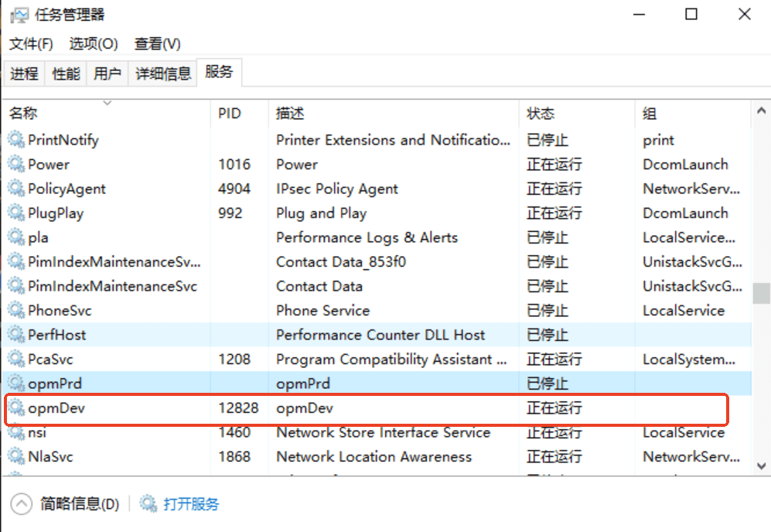Select the opmPrd service row

(x=377, y=384)
